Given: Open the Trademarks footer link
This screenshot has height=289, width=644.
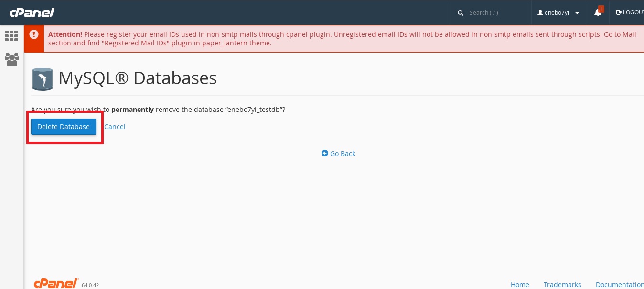Looking at the screenshot, I should tap(562, 285).
